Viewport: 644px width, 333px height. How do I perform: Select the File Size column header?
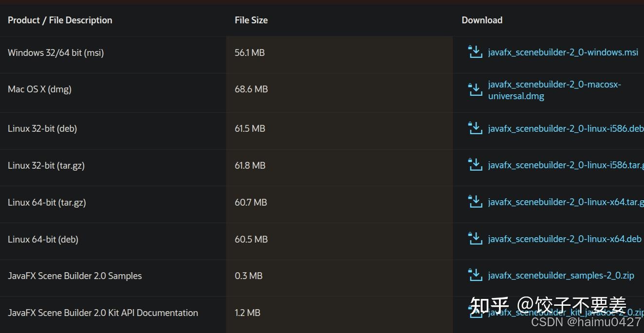(251, 20)
